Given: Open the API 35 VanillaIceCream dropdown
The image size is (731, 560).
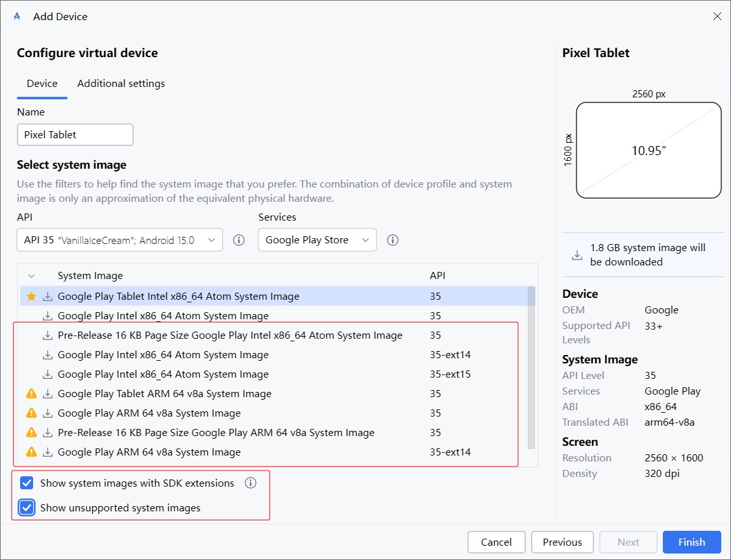Looking at the screenshot, I should tap(120, 240).
